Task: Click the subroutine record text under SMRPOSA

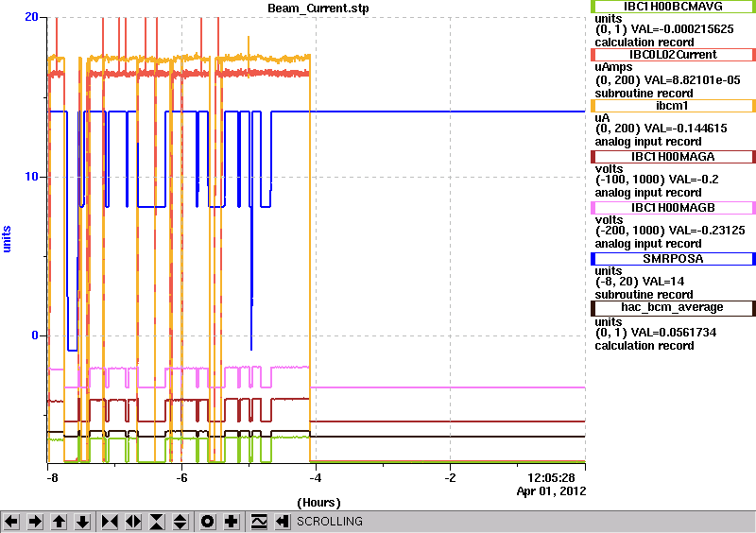Action: pos(644,295)
